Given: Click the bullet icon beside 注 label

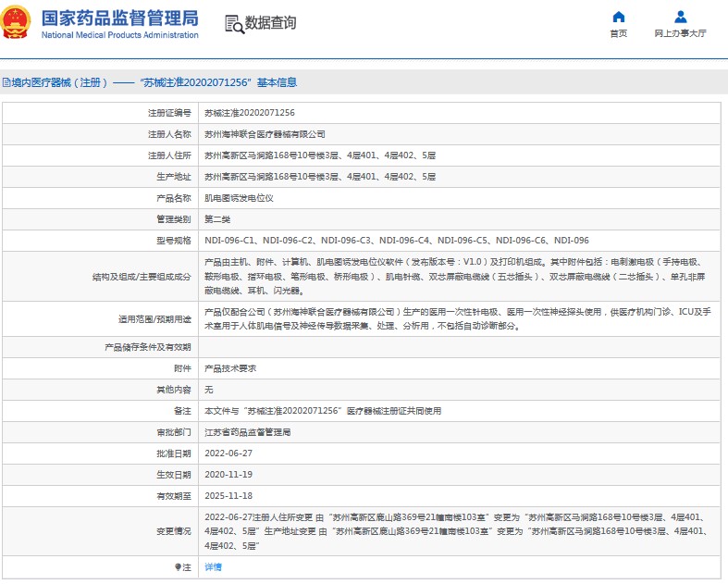Looking at the screenshot, I should [x=178, y=566].
